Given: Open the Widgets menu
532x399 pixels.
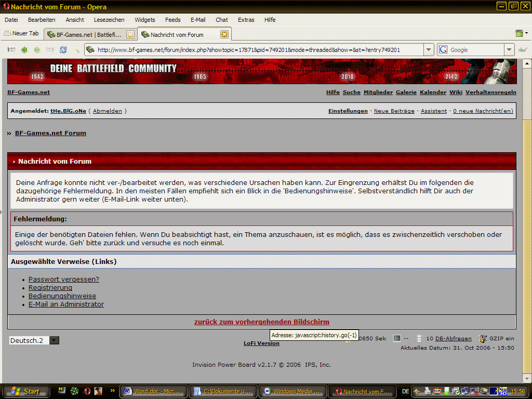Looking at the screenshot, I should 144,20.
